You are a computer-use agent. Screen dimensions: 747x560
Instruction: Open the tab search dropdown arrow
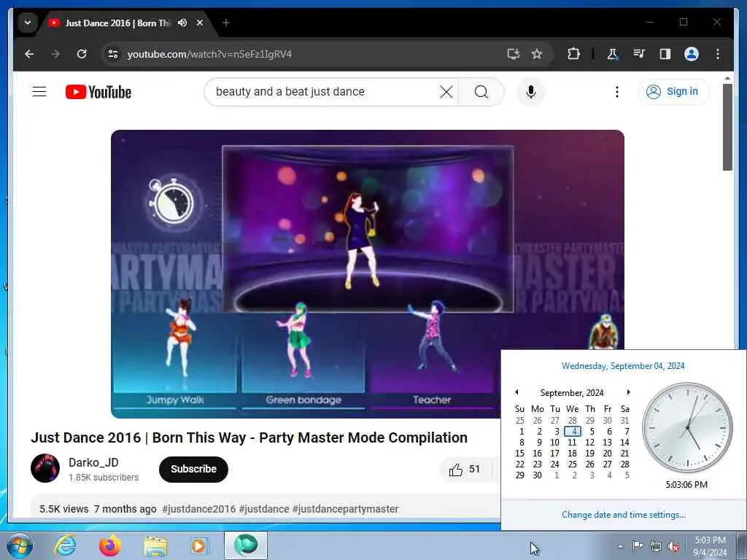coord(28,23)
